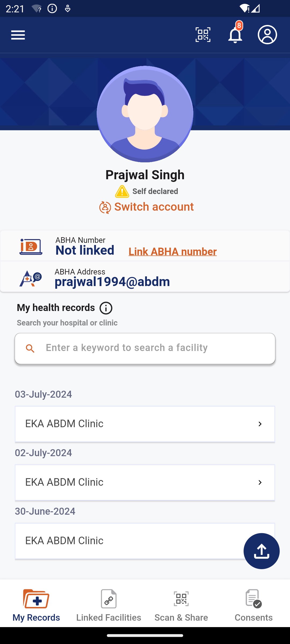Tap the Link ABHA number link
The width and height of the screenshot is (290, 644).
[173, 252]
